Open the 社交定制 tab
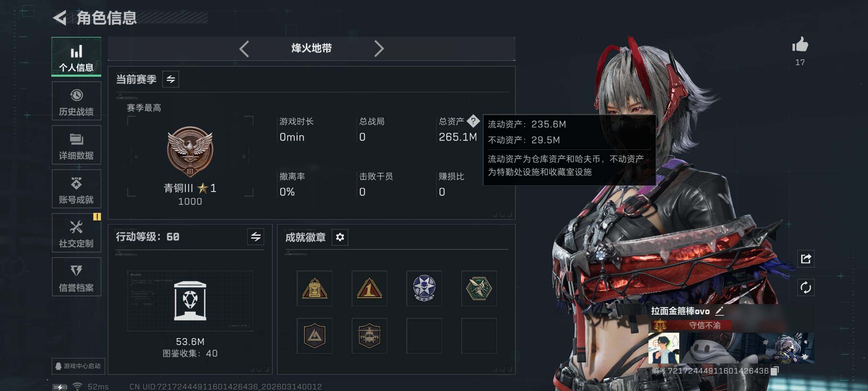868x391 pixels. (76, 233)
